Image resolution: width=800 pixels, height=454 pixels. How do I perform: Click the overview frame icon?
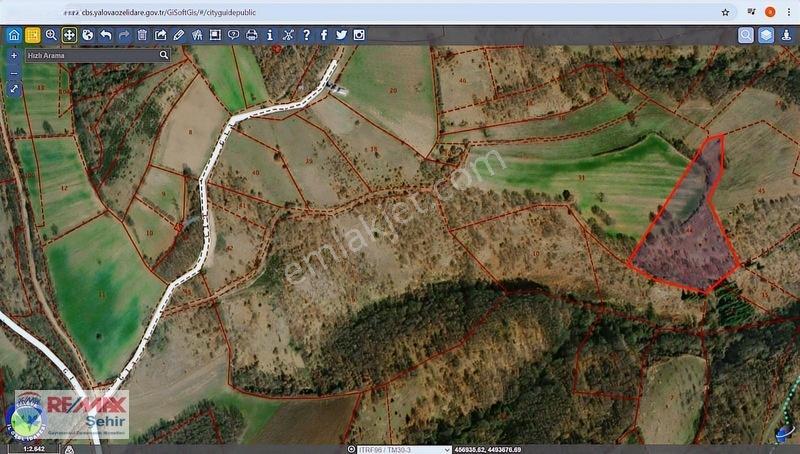(x=215, y=35)
